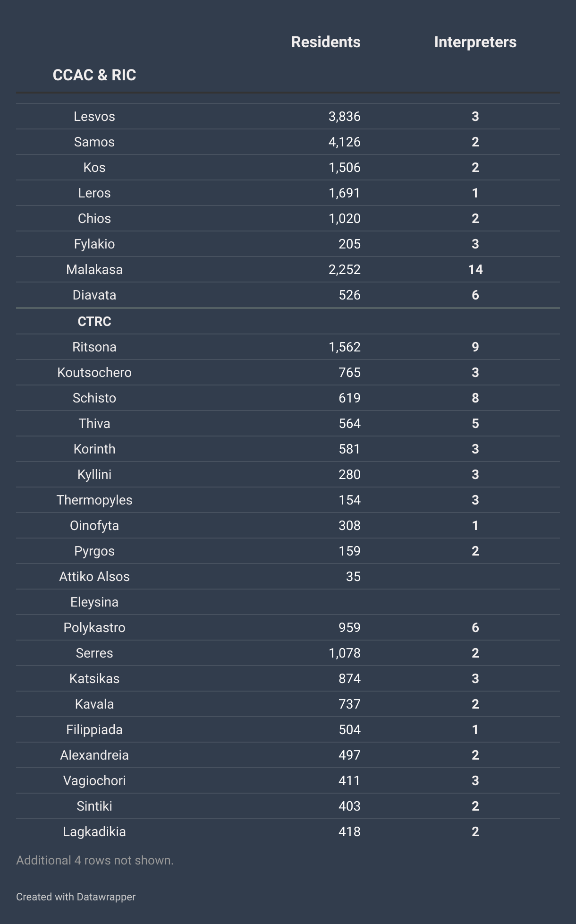Click the Lagkadikia row name
Screen dimensions: 576x924
[x=94, y=832]
